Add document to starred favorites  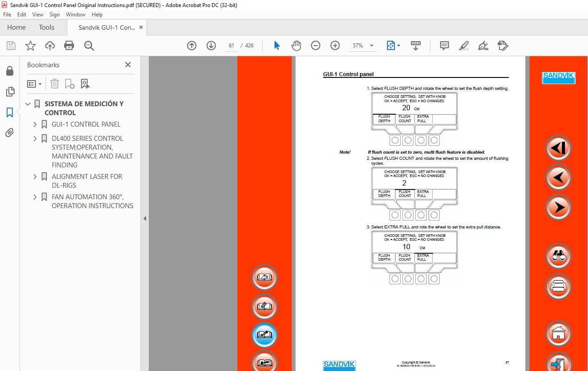30,46
